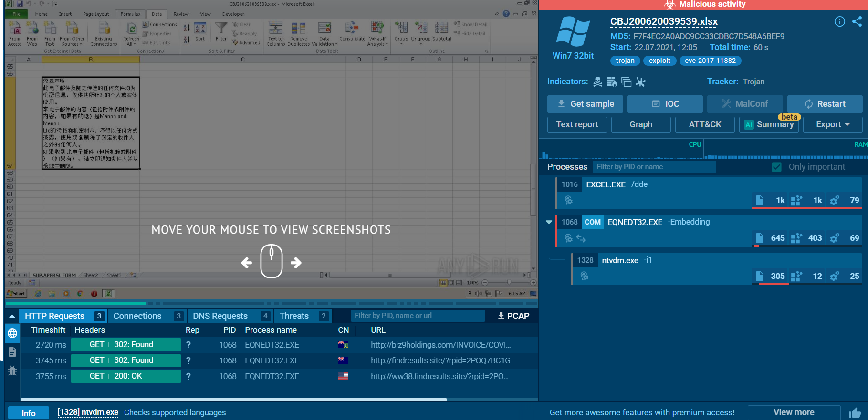The image size is (868, 420).
Task: Collapse the EQNEDT32.EXE process tree
Action: (x=549, y=222)
